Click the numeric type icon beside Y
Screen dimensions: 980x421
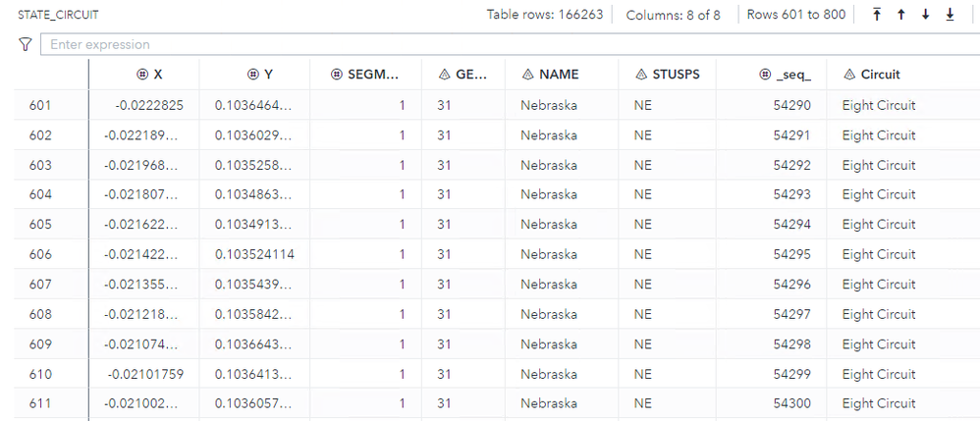click(x=252, y=75)
